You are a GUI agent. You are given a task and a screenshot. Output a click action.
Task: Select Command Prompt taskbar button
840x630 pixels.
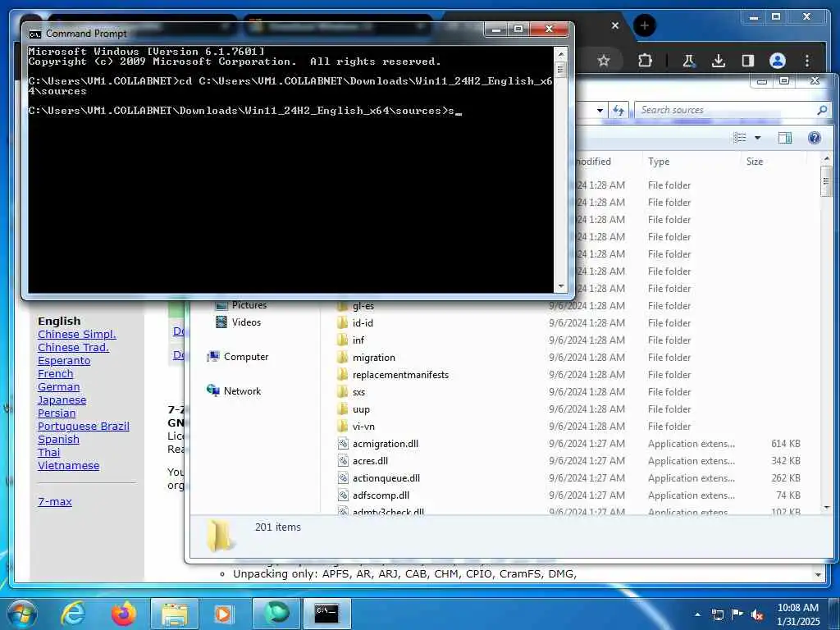(326, 614)
